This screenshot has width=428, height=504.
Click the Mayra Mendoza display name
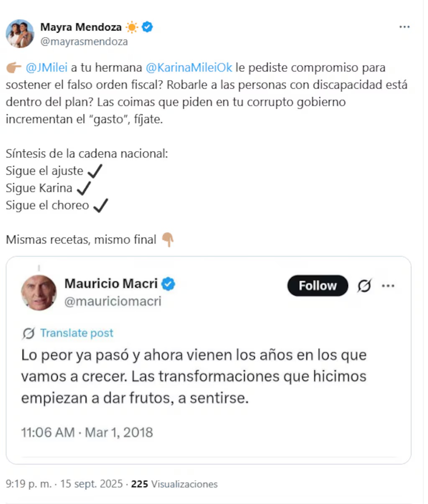point(81,27)
